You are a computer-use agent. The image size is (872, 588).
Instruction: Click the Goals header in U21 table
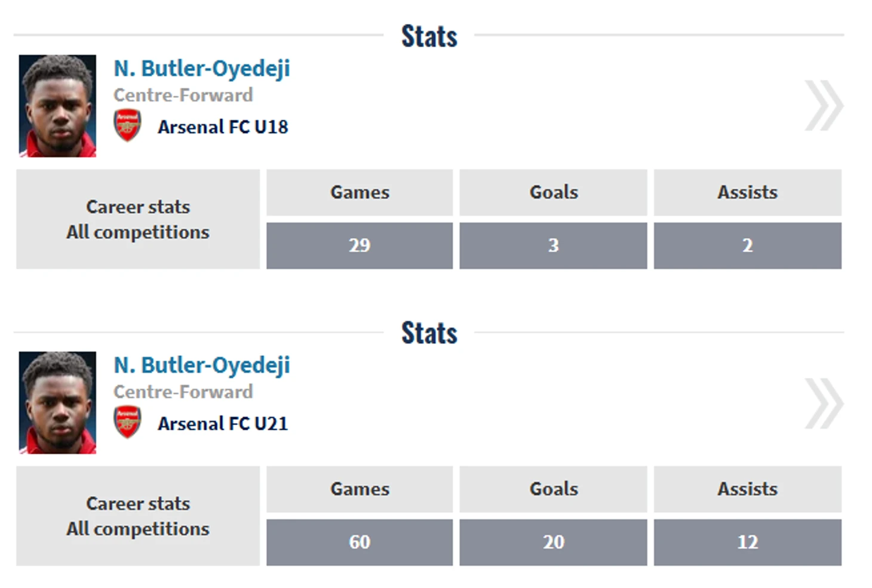click(553, 489)
